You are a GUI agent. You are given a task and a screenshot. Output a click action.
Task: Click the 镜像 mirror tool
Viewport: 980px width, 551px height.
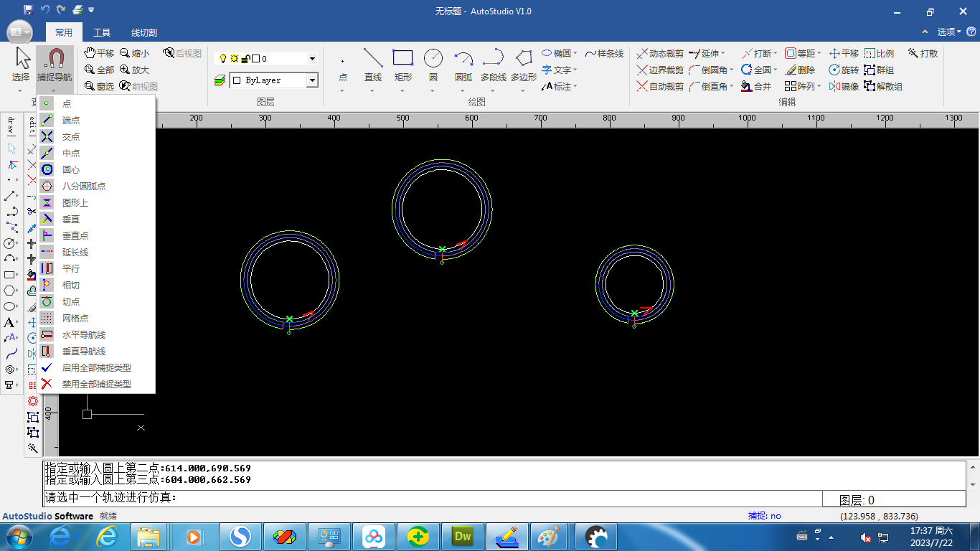click(844, 86)
